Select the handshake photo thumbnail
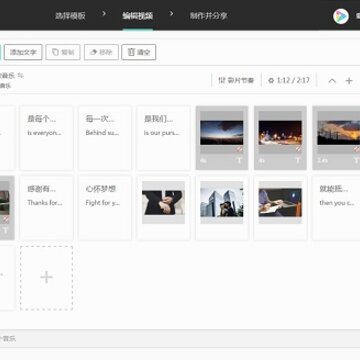Screen dimensions: 360x360 pyautogui.click(x=163, y=203)
